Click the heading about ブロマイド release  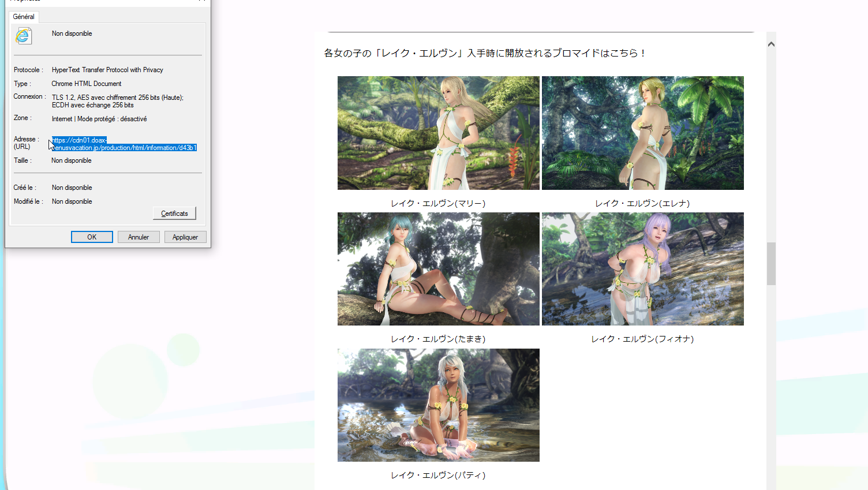(485, 53)
